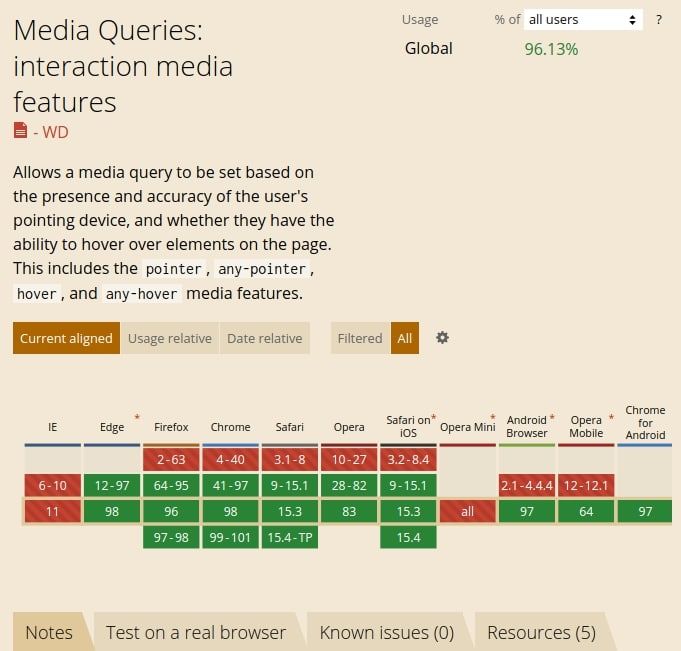Click the Opera Mini 'all' cell
This screenshot has height=651, width=681.
pos(467,511)
